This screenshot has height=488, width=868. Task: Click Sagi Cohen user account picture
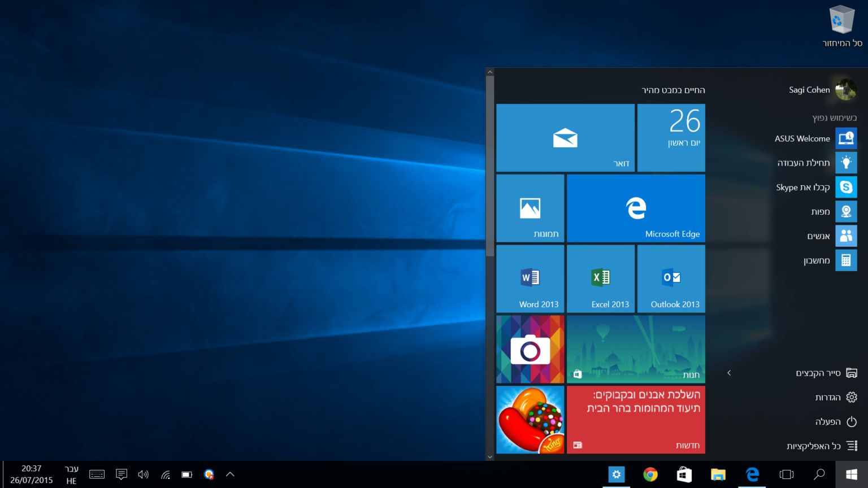click(846, 89)
